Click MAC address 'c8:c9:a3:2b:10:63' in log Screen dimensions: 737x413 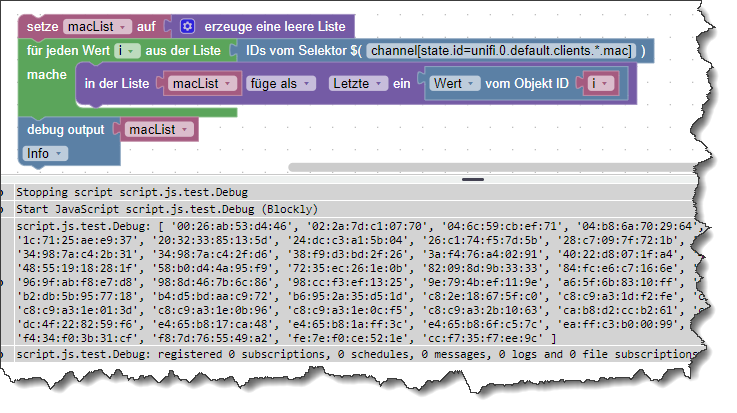pyautogui.click(x=483, y=311)
